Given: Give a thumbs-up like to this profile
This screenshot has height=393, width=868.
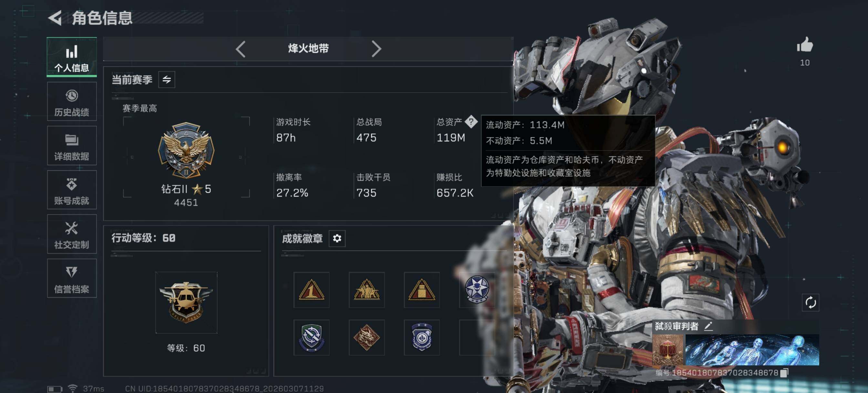Looking at the screenshot, I should [805, 45].
